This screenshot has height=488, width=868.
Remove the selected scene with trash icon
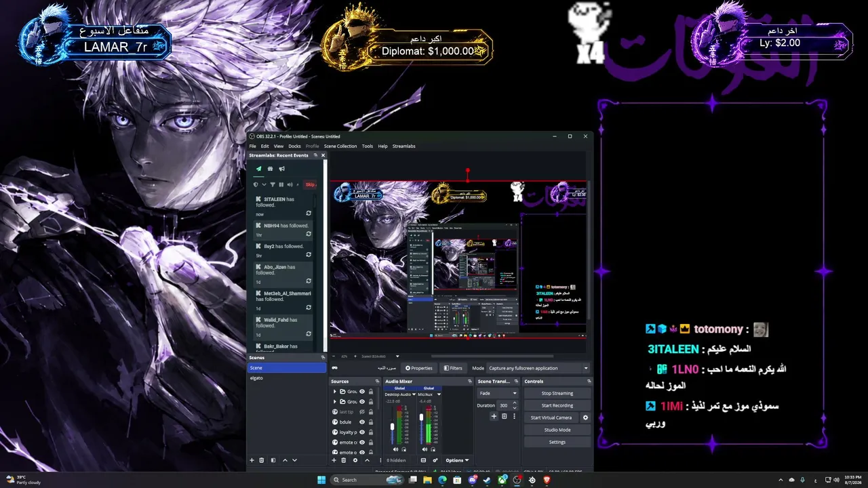(262, 460)
